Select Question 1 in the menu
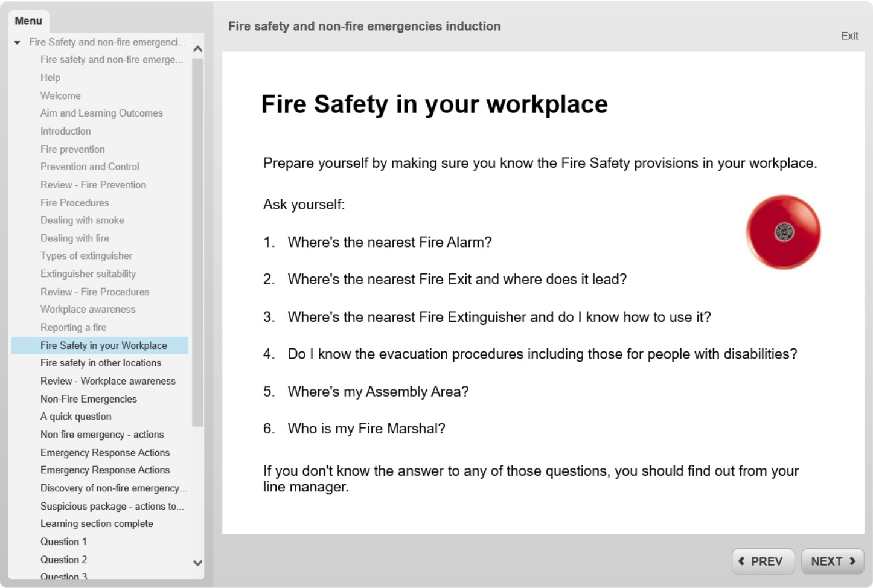Viewport: 873px width, 588px height. click(63, 542)
